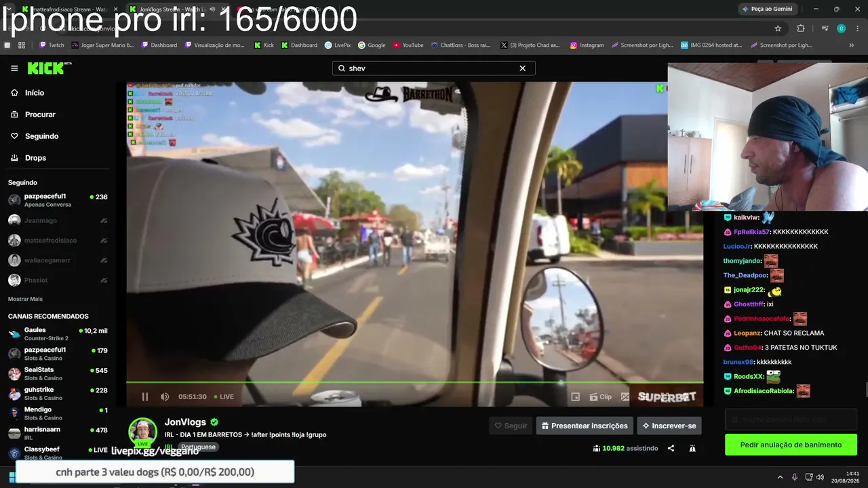Viewport: 868px width, 488px height.
Task: Open JonVlogs channel name link
Action: click(185, 422)
